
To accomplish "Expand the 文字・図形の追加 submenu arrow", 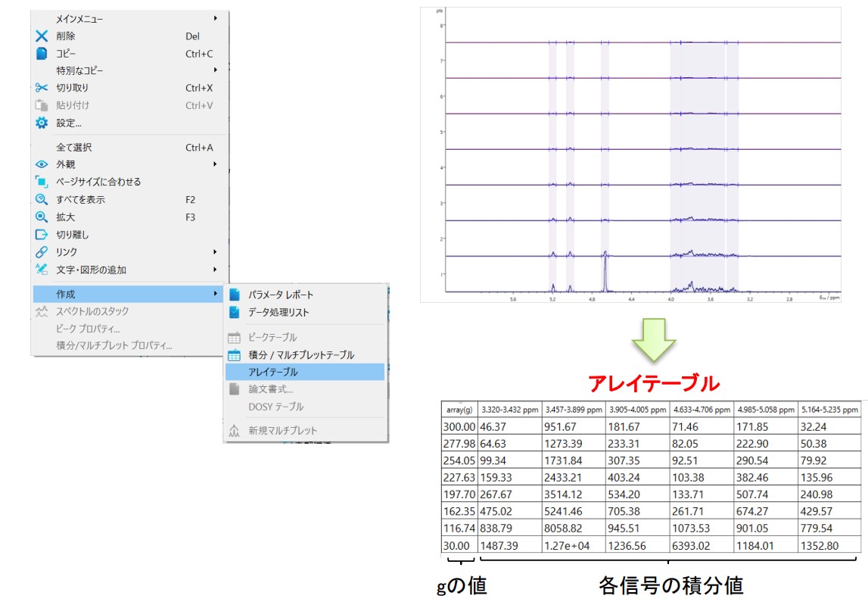I will tap(215, 270).
